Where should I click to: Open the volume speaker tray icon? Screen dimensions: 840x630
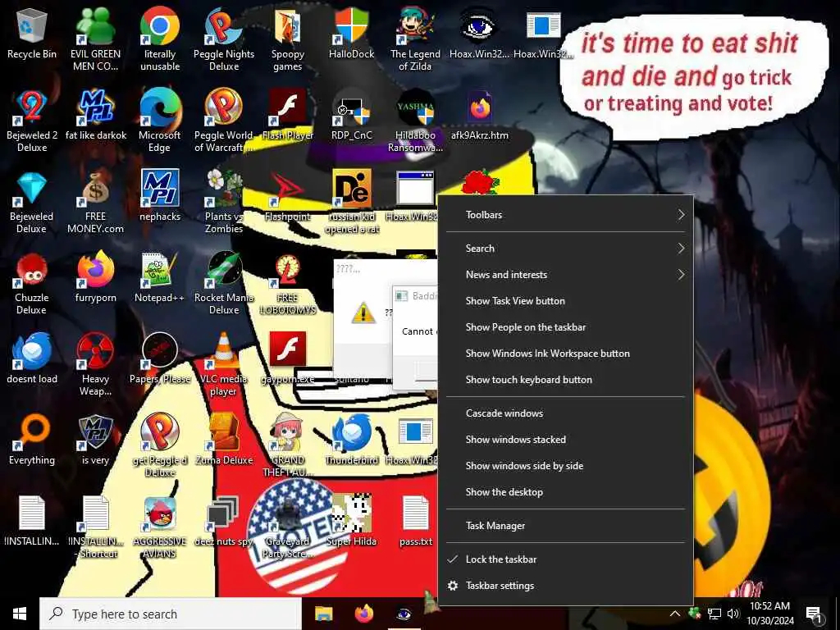tap(733, 614)
